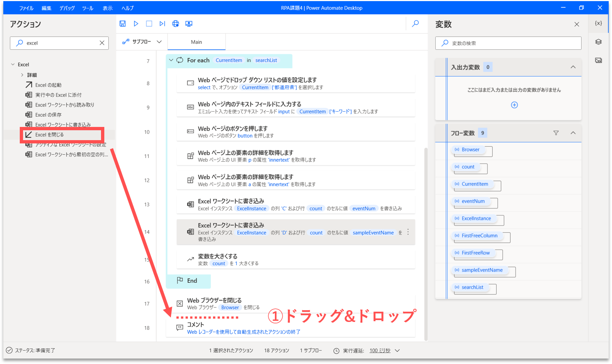
Task: Collapse the 入出力変数 section
Action: click(573, 67)
